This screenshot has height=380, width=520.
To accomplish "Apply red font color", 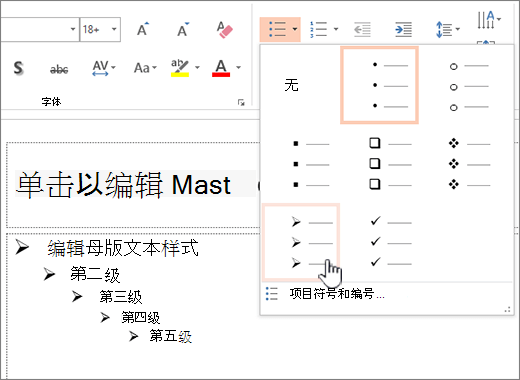I will click(221, 68).
